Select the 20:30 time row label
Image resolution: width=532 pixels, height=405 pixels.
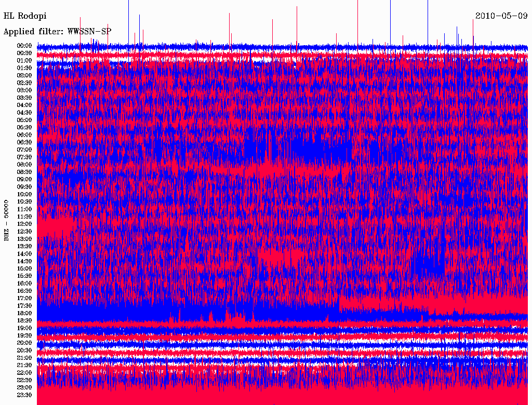pos(24,350)
